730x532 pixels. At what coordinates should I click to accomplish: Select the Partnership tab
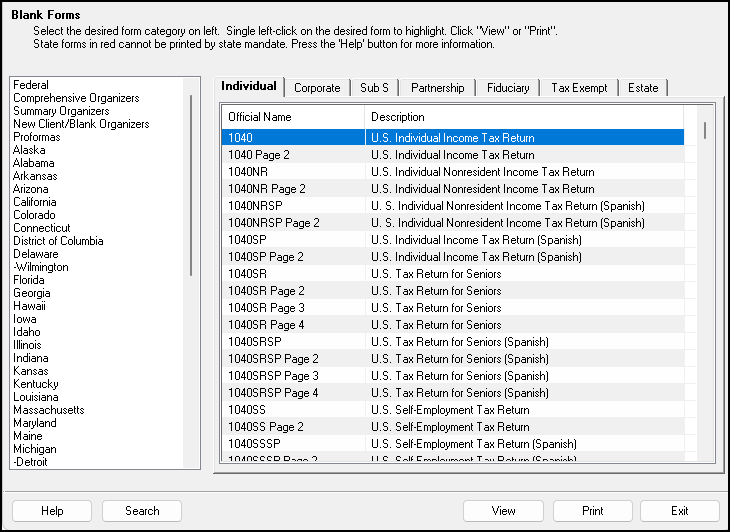(437, 88)
